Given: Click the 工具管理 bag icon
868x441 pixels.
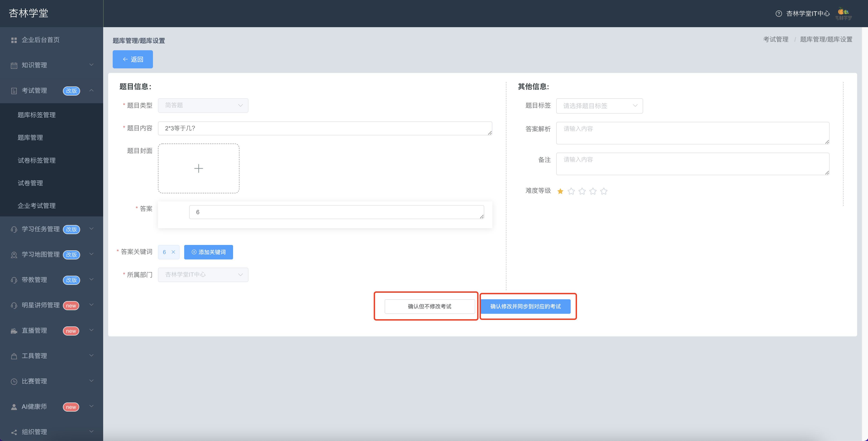Looking at the screenshot, I should pos(14,356).
